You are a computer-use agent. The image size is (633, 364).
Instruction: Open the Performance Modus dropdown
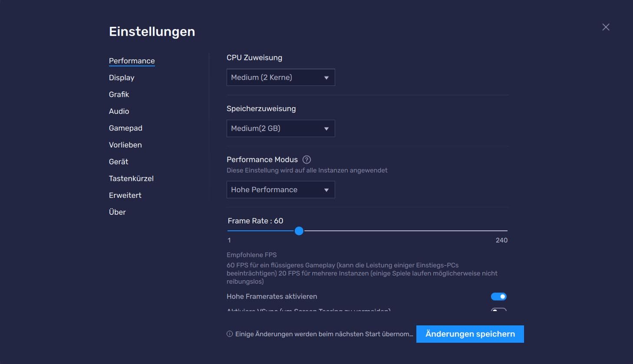click(281, 190)
